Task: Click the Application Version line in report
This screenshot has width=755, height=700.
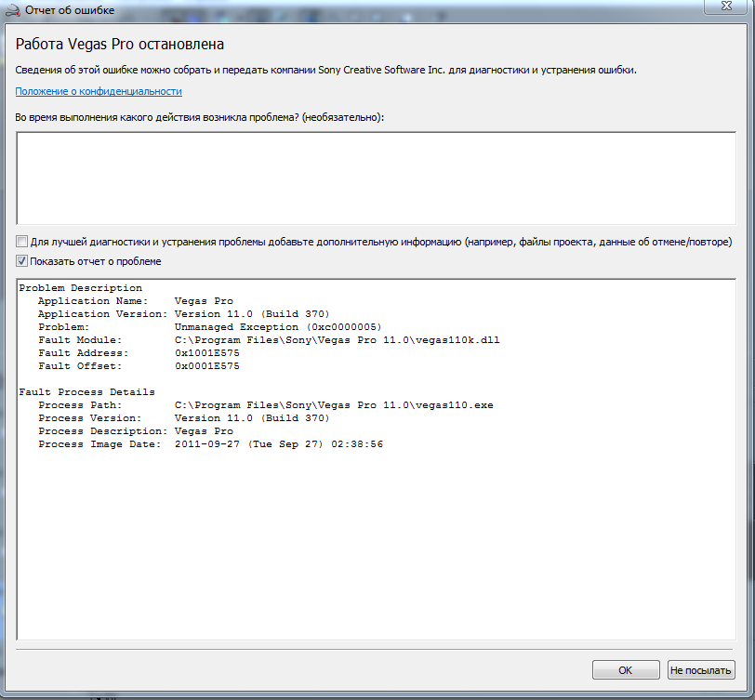Action: [x=184, y=314]
